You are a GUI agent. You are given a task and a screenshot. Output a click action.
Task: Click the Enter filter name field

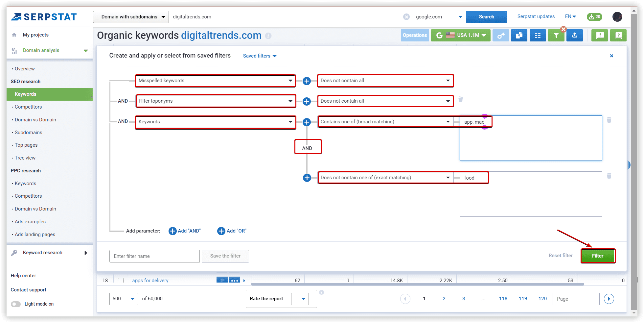(154, 256)
